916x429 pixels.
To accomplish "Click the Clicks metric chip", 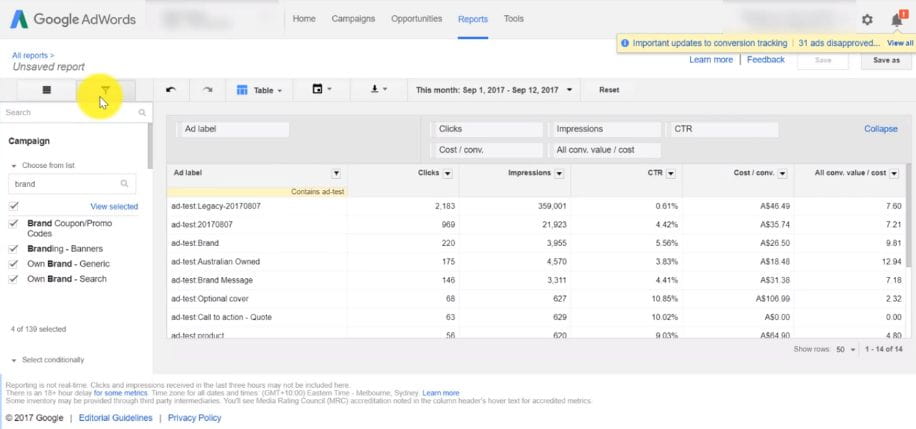I will pyautogui.click(x=487, y=129).
